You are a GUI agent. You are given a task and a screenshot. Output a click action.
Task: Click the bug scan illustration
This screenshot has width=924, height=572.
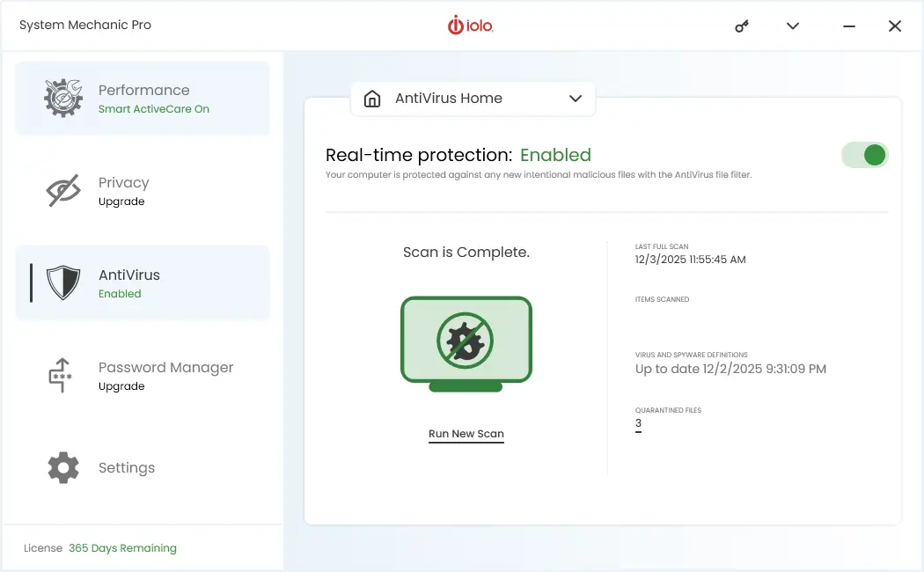tap(466, 343)
